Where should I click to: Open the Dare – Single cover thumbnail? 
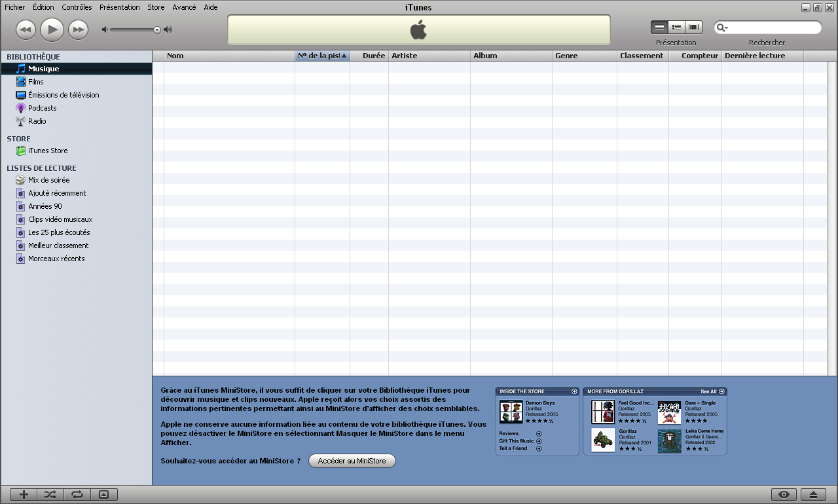point(670,412)
